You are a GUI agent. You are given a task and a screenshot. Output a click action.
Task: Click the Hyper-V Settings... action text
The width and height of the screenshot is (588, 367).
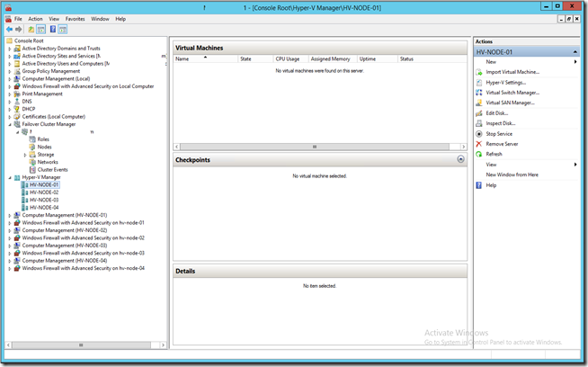click(x=506, y=83)
